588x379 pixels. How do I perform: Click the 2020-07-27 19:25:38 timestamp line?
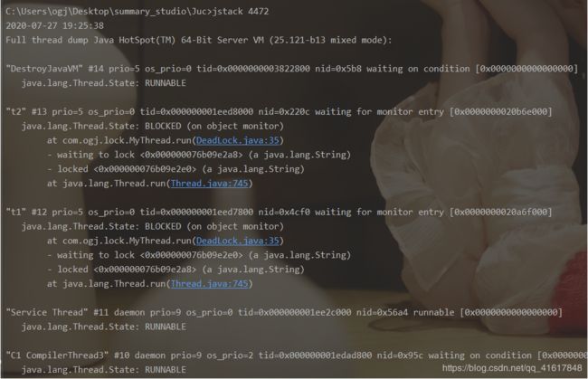tap(55, 26)
